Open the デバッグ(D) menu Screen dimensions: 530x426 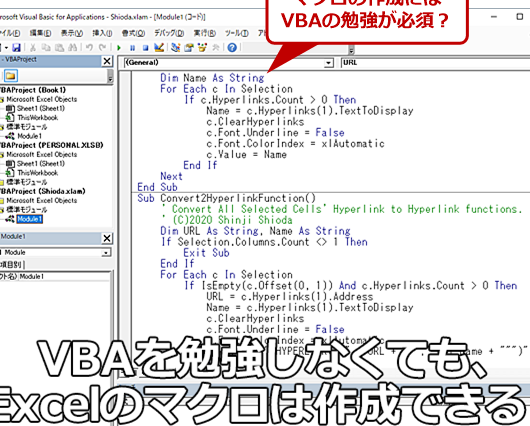169,33
